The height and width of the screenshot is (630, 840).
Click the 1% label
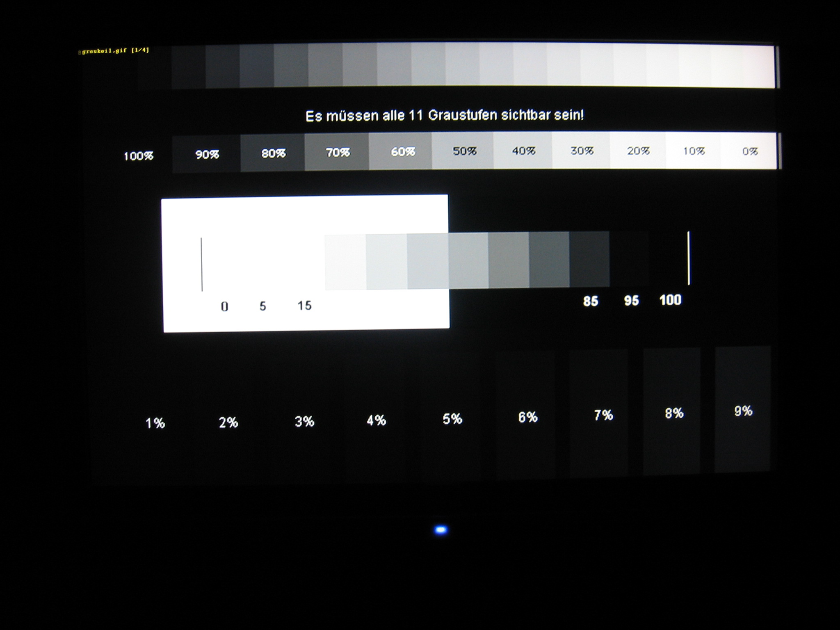(x=155, y=423)
